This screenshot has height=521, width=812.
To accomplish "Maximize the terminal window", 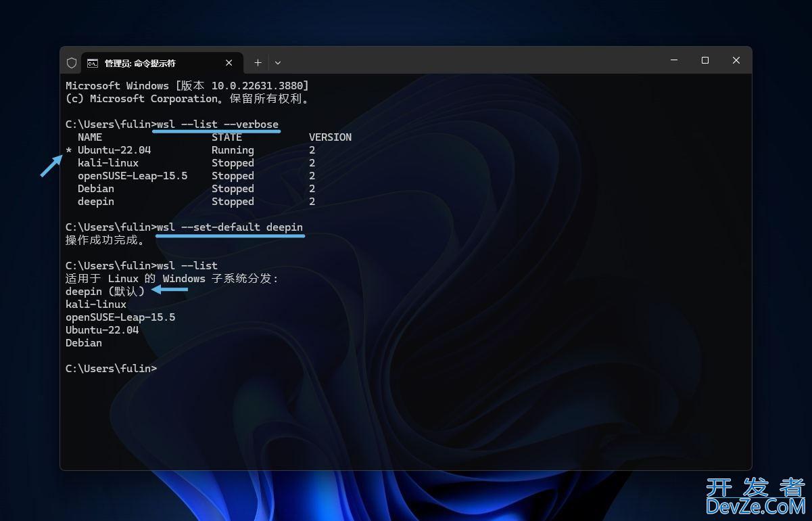I will coord(705,60).
